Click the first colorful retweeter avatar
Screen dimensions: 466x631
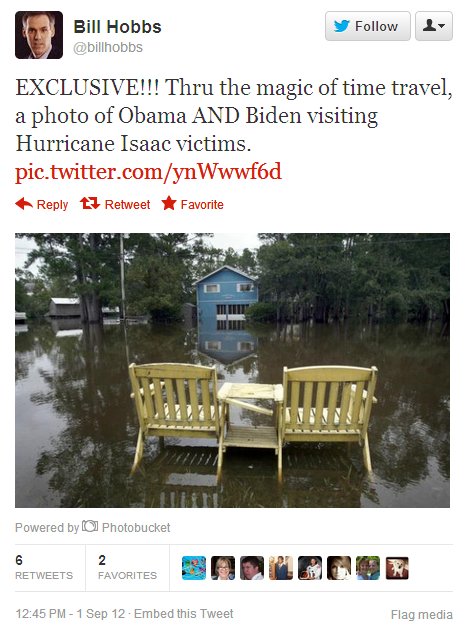point(194,568)
